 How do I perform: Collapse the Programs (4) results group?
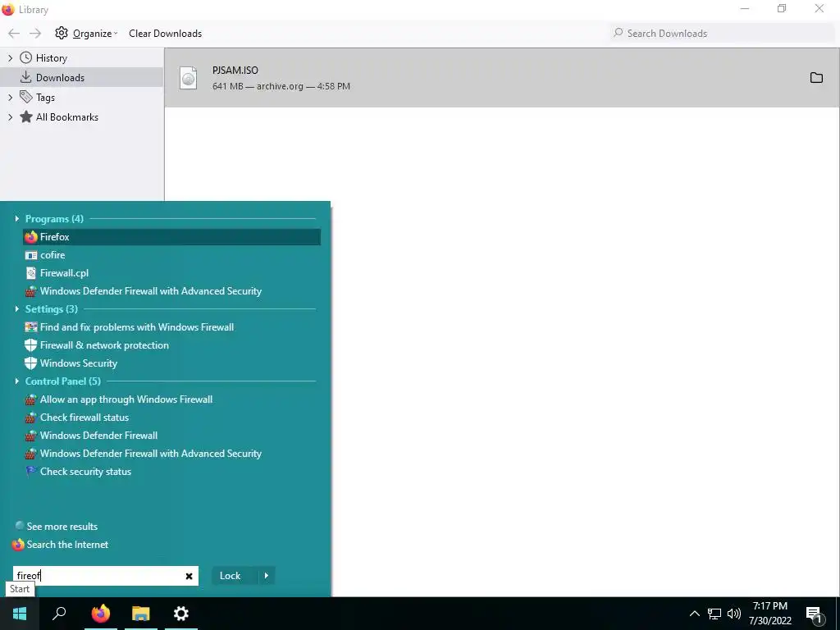(x=17, y=218)
